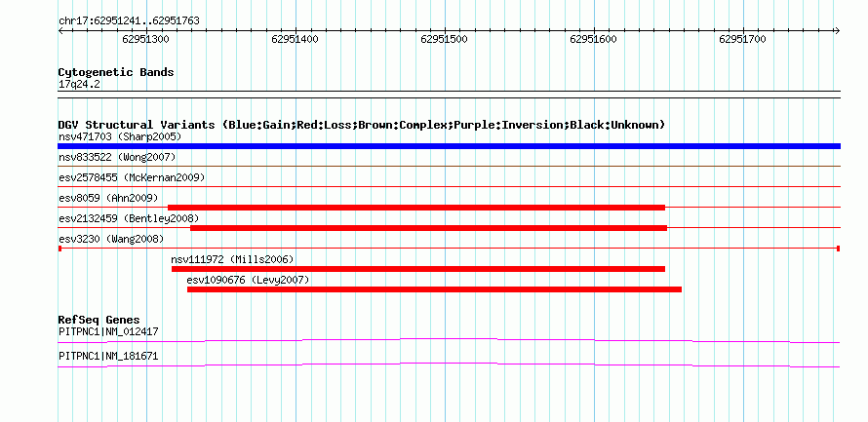Click the PITPNC1|NM_012417 gene label
868x422 pixels.
108,331
